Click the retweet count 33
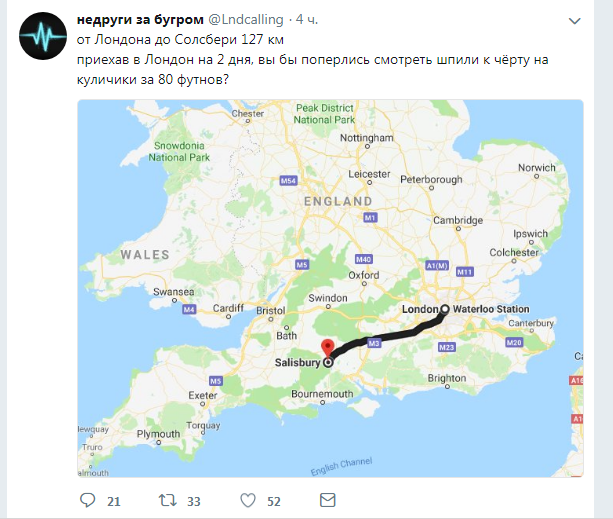Viewport: 613px width, 519px height. [194, 501]
